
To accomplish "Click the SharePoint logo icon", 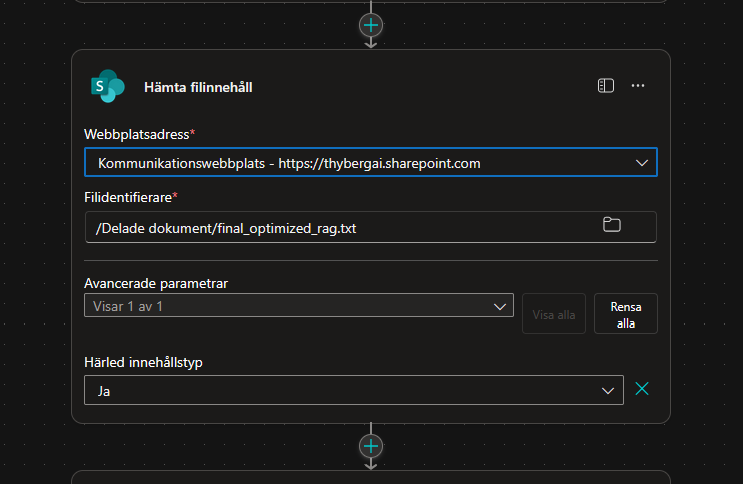I will coord(108,86).
